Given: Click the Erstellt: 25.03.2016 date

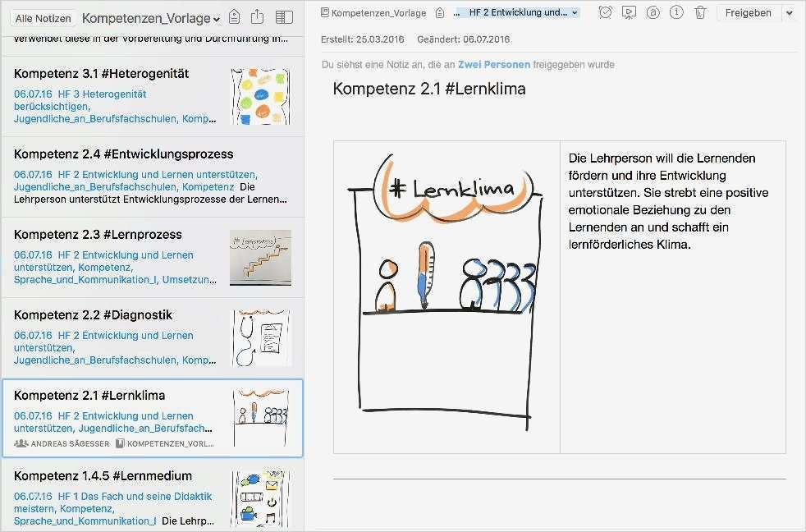Looking at the screenshot, I should tap(363, 39).
